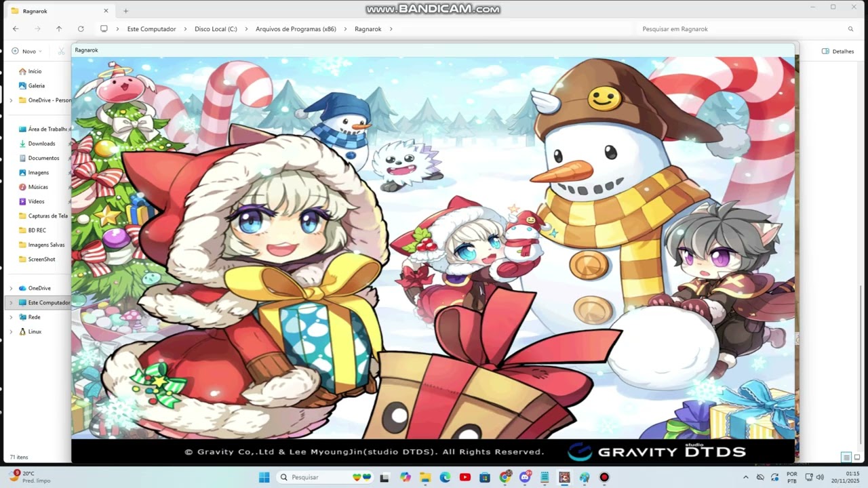Expand chevron after Disco Local (C:) breadcrumb

click(x=247, y=29)
